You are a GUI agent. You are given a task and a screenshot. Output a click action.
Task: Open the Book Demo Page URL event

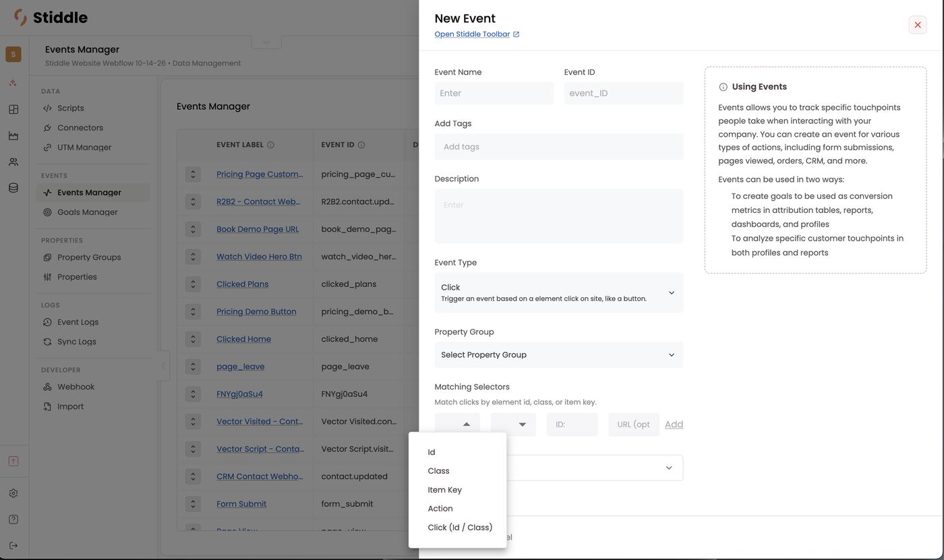click(258, 229)
